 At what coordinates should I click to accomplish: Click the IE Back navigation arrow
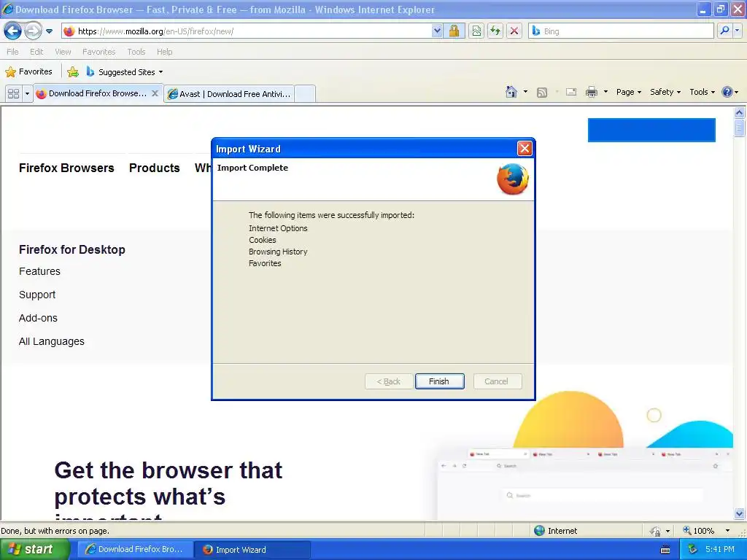tap(13, 31)
